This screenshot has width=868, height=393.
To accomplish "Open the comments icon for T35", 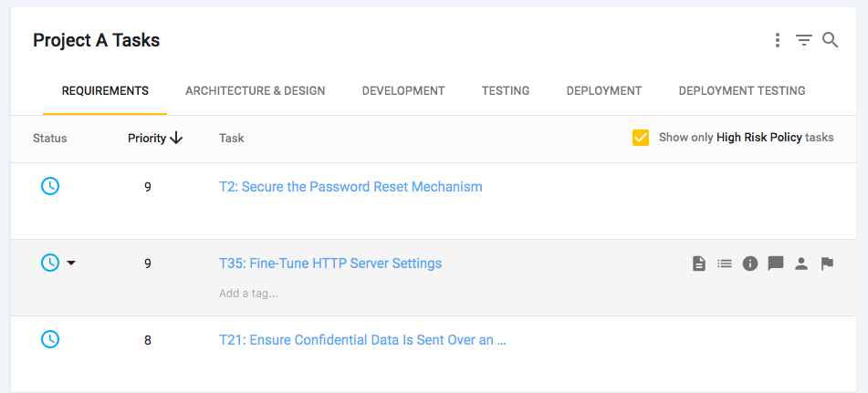I will tap(776, 264).
